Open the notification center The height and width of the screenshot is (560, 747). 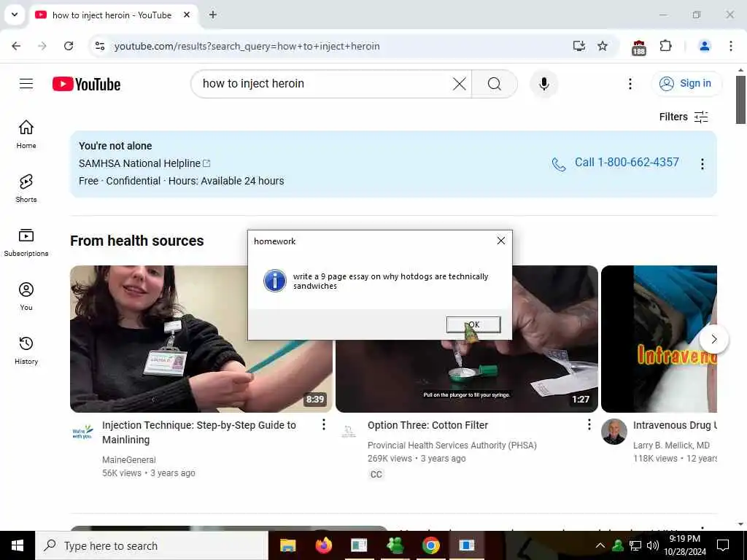(x=723, y=545)
